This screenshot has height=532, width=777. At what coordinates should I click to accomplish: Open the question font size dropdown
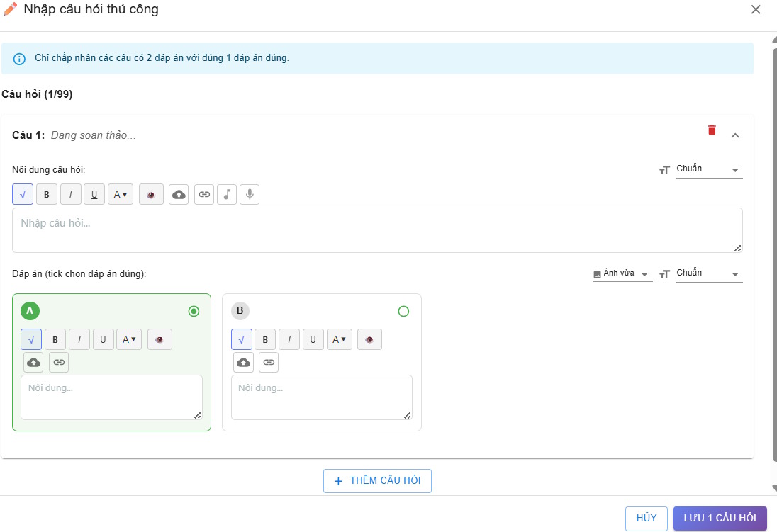tap(709, 169)
